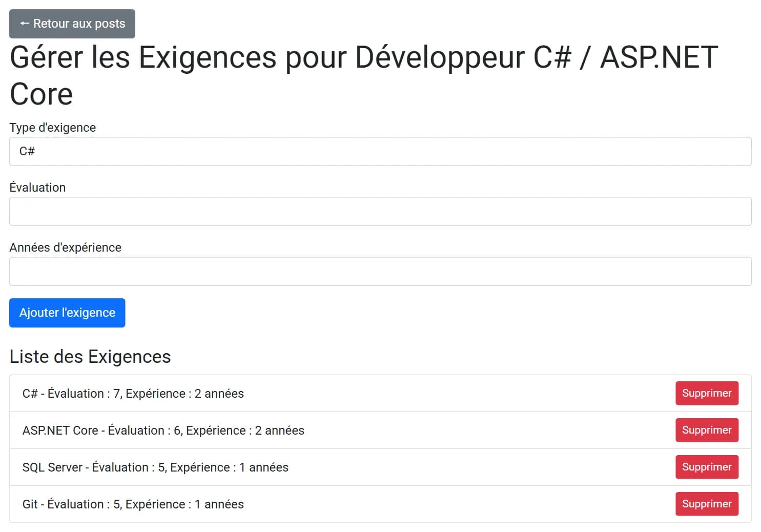Delete the SQL Server requirement
Image resolution: width=761 pixels, height=532 pixels.
coord(707,467)
